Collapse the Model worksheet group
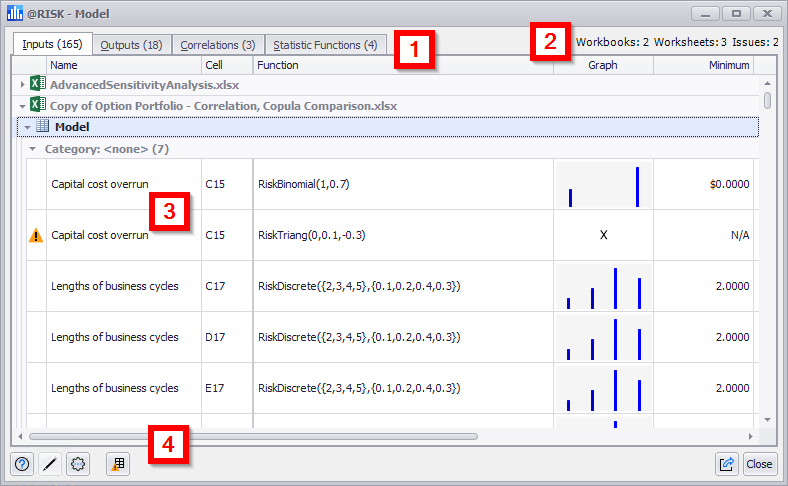The image size is (788, 486). pyautogui.click(x=27, y=127)
